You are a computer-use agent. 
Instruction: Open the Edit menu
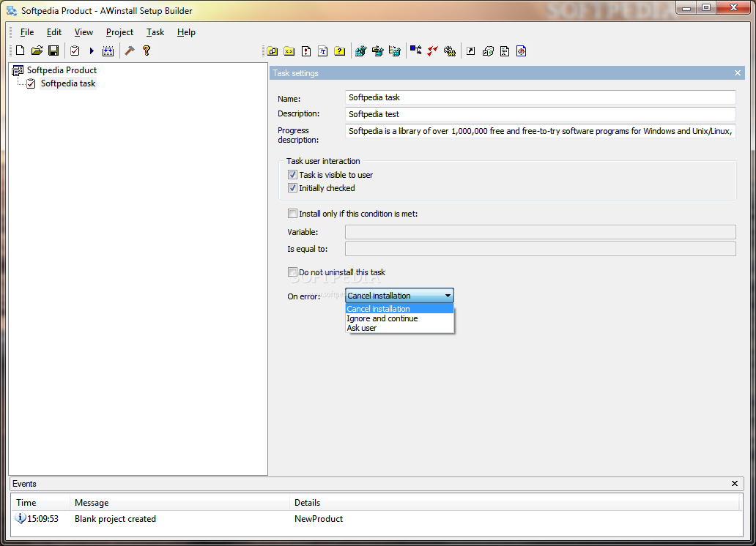click(x=54, y=32)
